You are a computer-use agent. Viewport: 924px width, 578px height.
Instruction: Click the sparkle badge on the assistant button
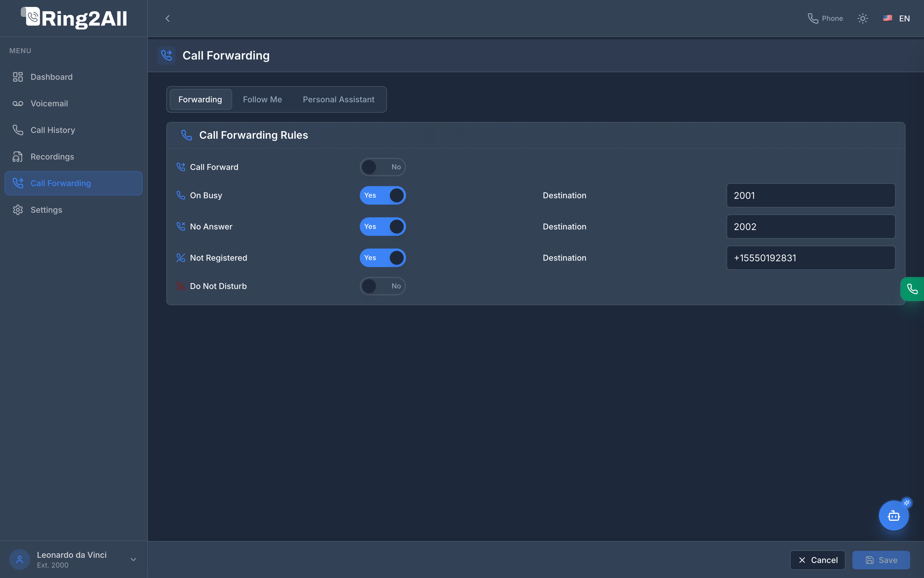pyautogui.click(x=906, y=503)
